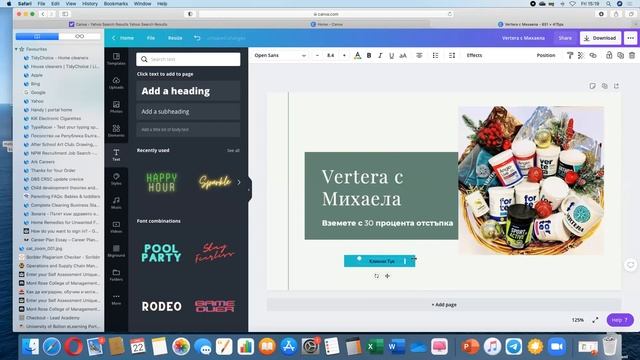Image resolution: width=640 pixels, height=360 pixels.
Task: Add a link to the element
Action: coord(593,56)
